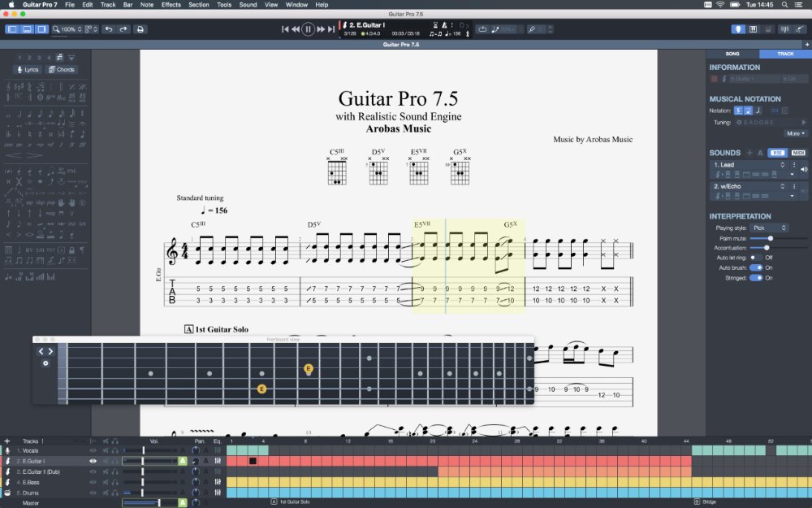
Task: Adjust the Palm mute slider
Action: (770, 238)
